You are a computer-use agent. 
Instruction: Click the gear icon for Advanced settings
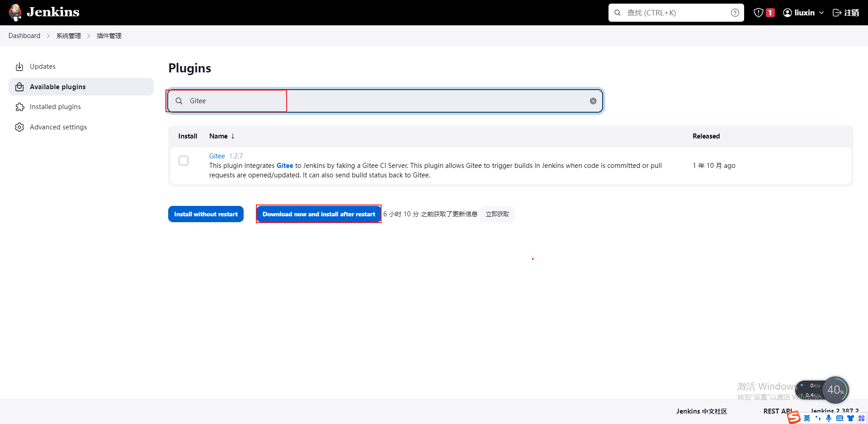19,127
